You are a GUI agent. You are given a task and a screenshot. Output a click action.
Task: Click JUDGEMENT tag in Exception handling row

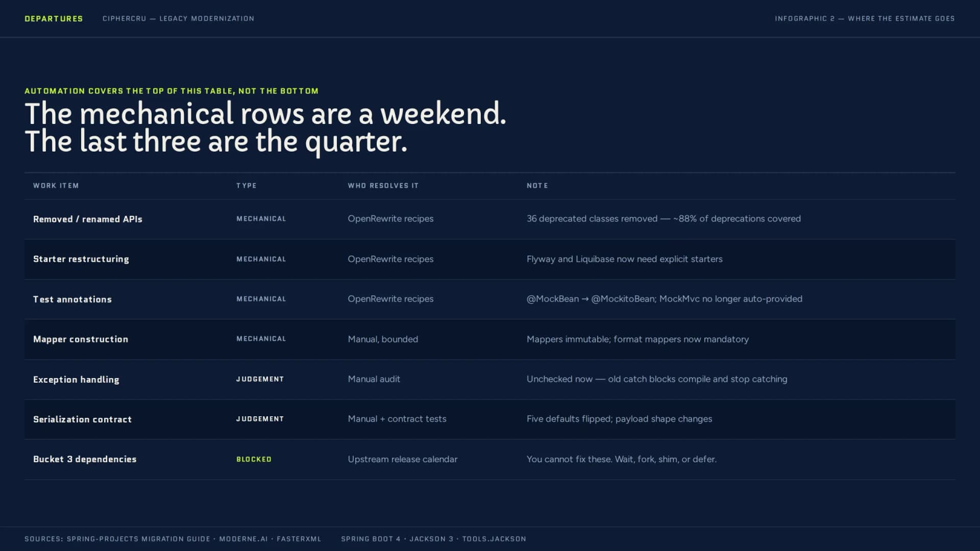260,379
